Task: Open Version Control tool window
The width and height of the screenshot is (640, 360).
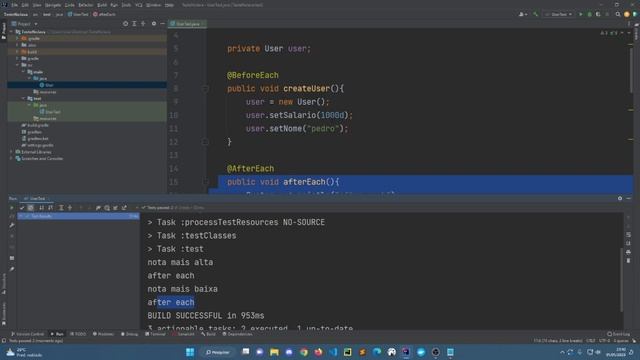Action: pyautogui.click(x=27, y=334)
